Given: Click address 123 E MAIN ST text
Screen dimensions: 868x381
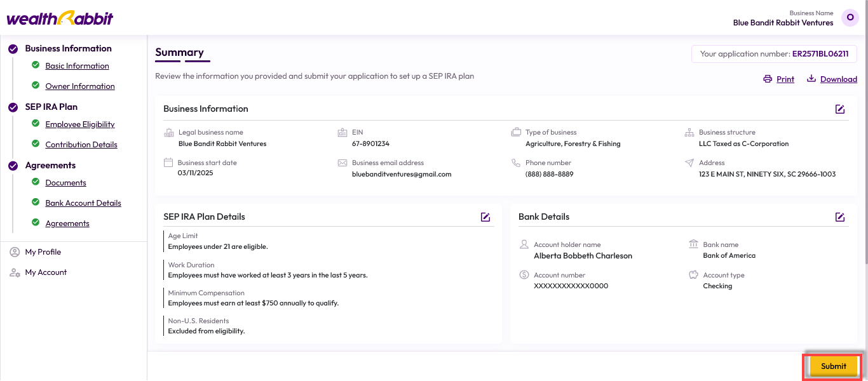Looking at the screenshot, I should (x=767, y=174).
